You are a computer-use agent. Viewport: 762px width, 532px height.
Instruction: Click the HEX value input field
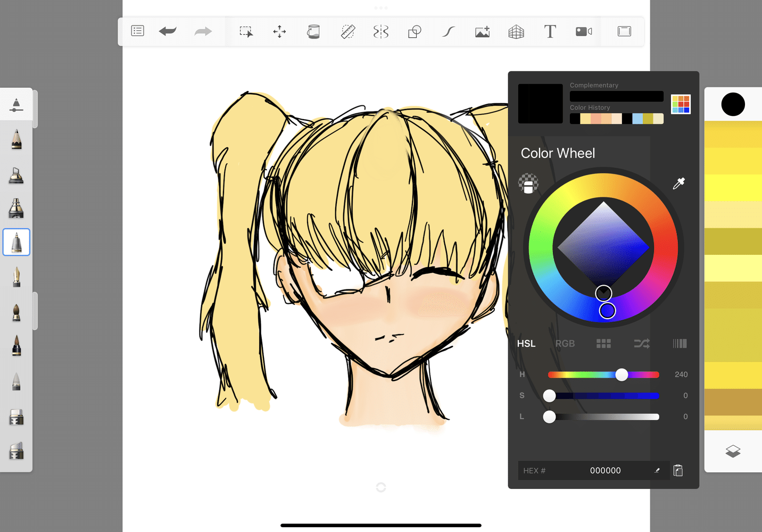coord(605,470)
